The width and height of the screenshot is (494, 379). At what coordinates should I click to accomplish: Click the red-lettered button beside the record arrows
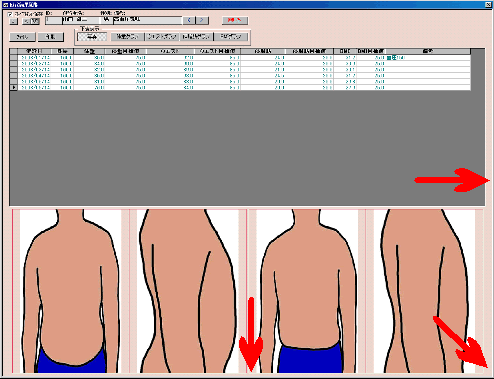pos(235,20)
